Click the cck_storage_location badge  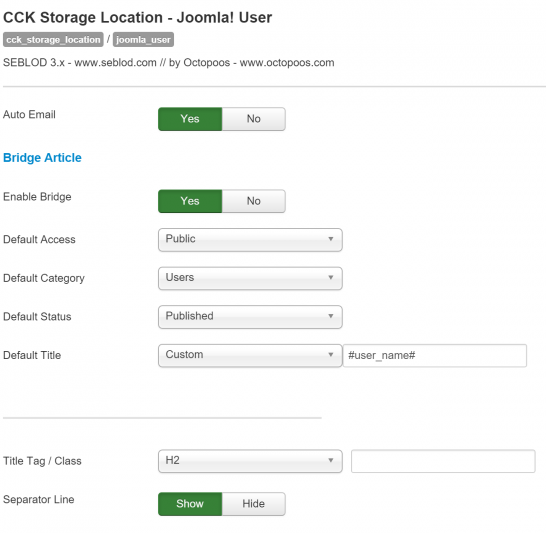[x=53, y=40]
